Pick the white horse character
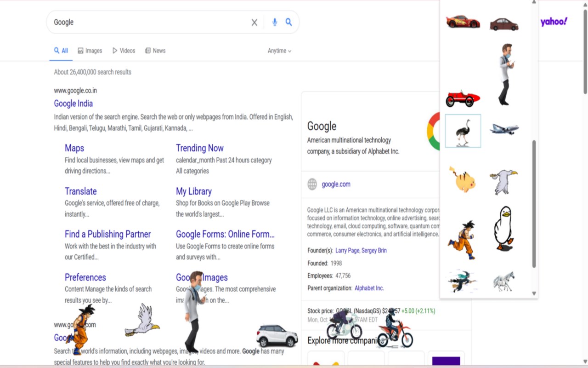588x368 pixels. 503,281
